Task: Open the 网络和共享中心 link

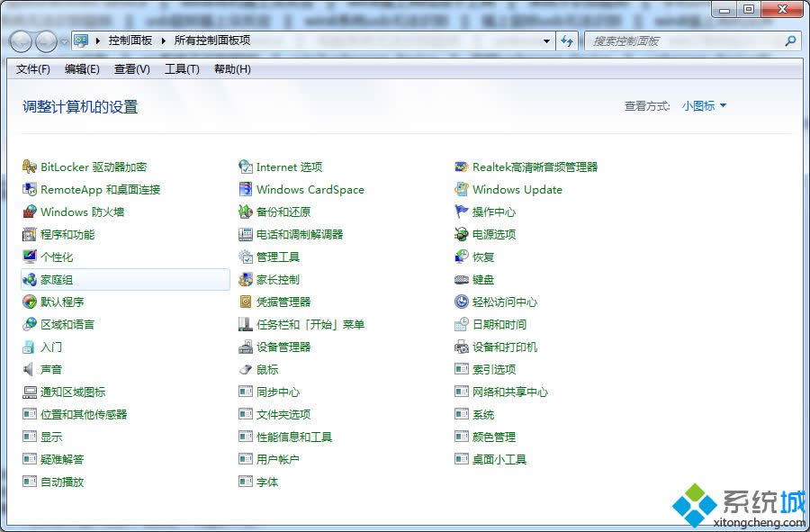Action: click(510, 392)
